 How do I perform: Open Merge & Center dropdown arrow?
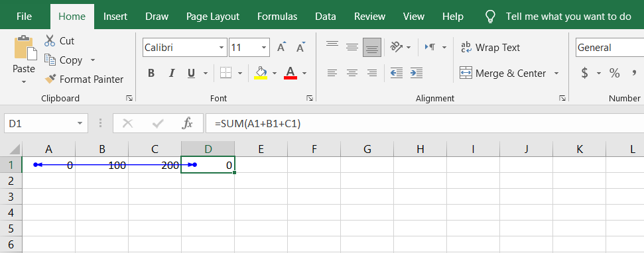pos(556,74)
